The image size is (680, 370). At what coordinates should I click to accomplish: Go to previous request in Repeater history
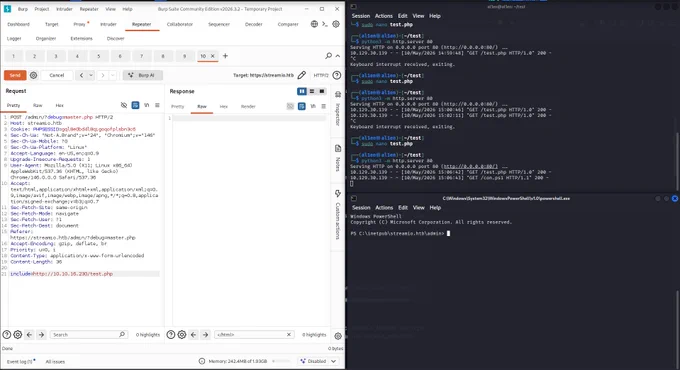82,75
